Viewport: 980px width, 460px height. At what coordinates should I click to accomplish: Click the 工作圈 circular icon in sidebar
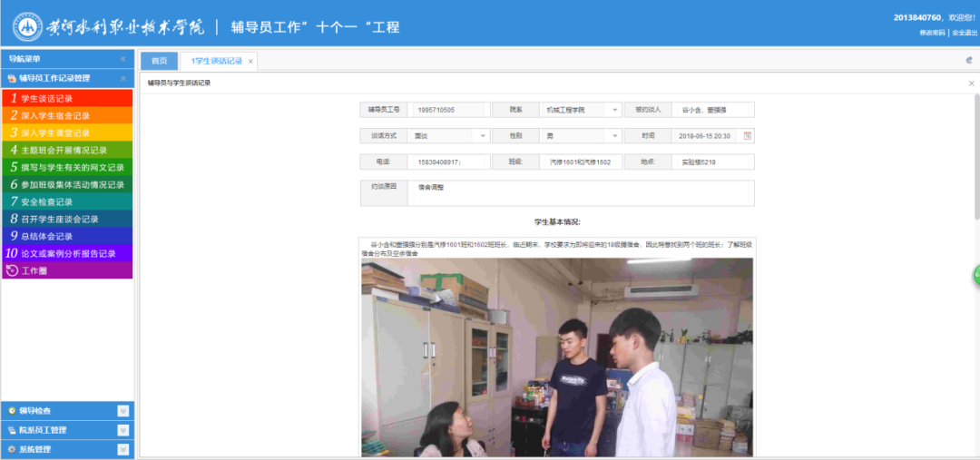pos(12,270)
